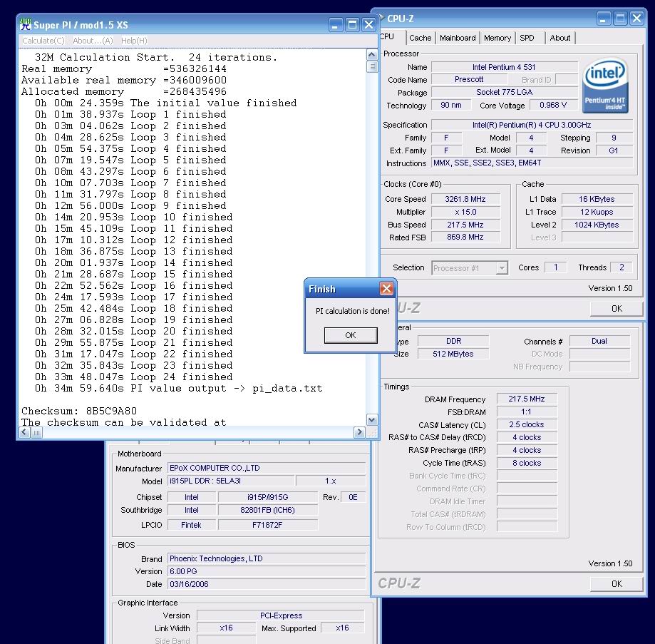Switch to the Cache tab in CPU-Z
The width and height of the screenshot is (655, 644).
(x=421, y=38)
